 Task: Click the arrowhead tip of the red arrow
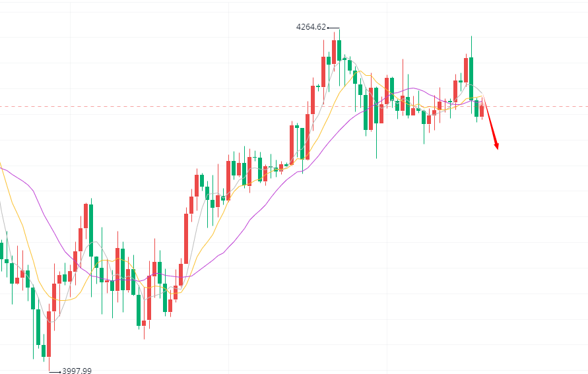[x=497, y=149]
